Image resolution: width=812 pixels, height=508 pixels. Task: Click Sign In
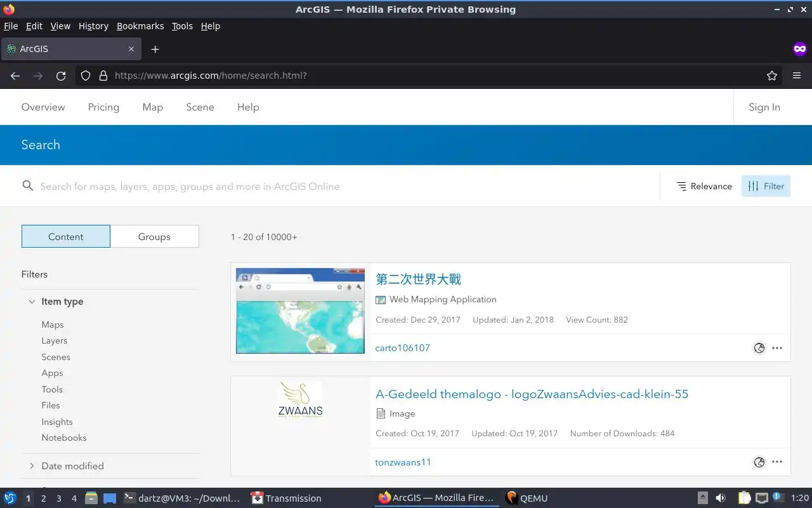pyautogui.click(x=764, y=107)
